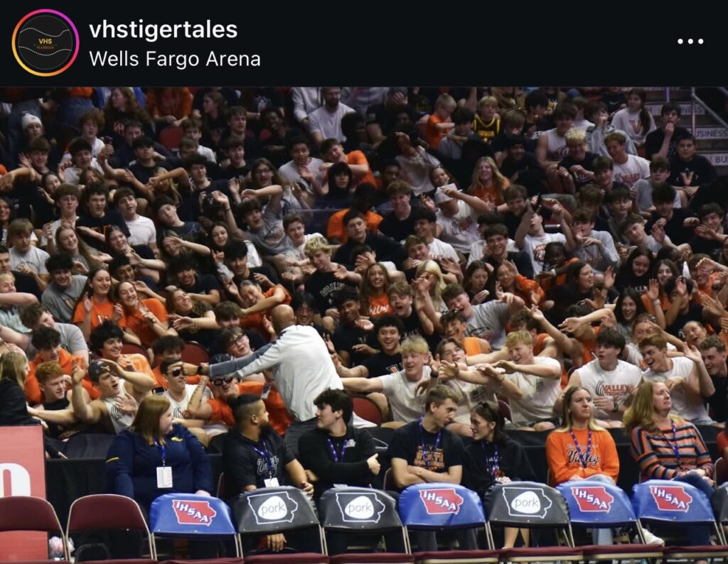Open the Wells Fargo Arena location link
This screenshot has height=564, width=728.
175,59
